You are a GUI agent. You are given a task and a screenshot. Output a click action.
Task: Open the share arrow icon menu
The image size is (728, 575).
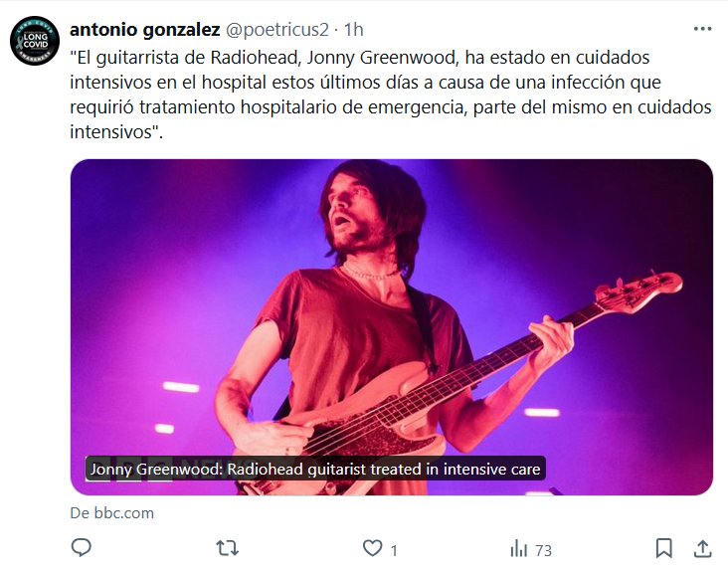point(703,548)
